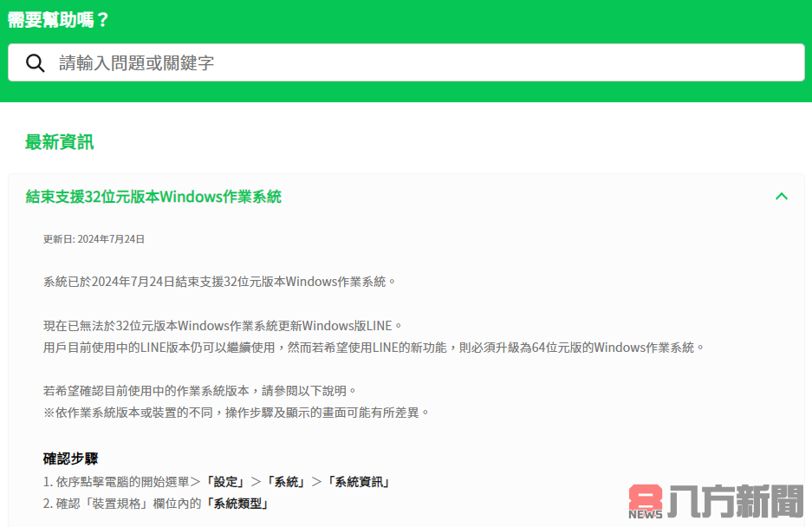Click the line 若希望確認目前使用中的作業系統版本
The height and width of the screenshot is (527, 812).
tap(200, 391)
